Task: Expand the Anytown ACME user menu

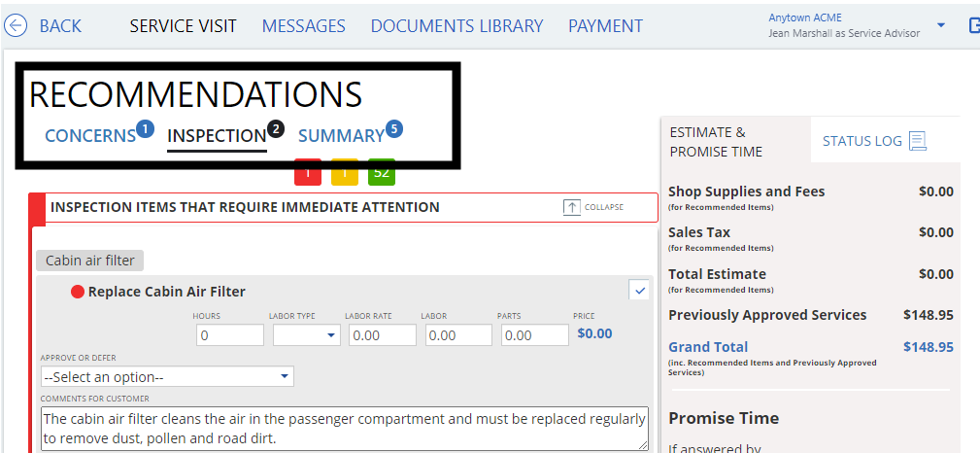Action: (x=940, y=25)
